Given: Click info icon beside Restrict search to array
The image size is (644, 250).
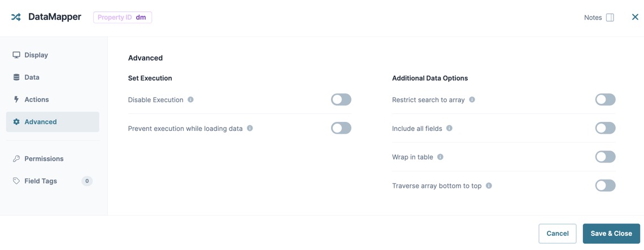Looking at the screenshot, I should click(472, 99).
